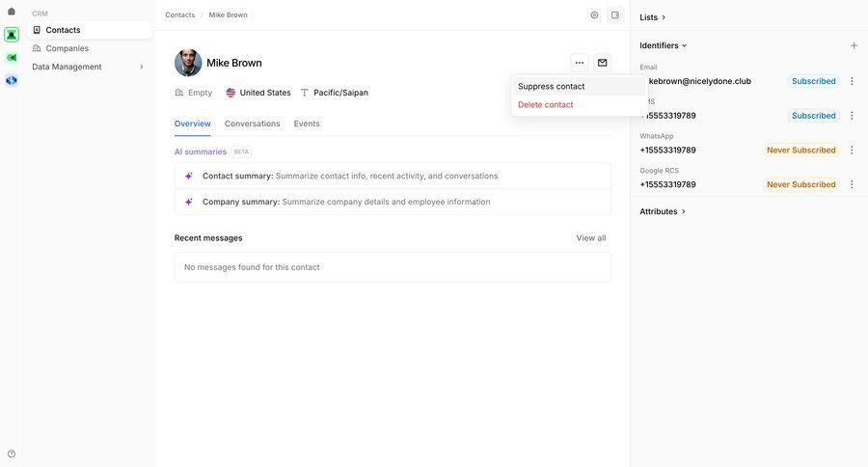Select the green contacts app icon
The width and height of the screenshot is (868, 467).
click(x=11, y=35)
